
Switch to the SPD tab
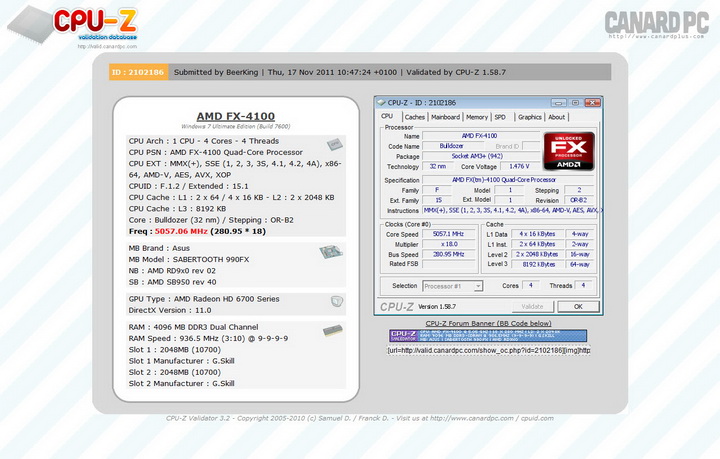(500, 117)
